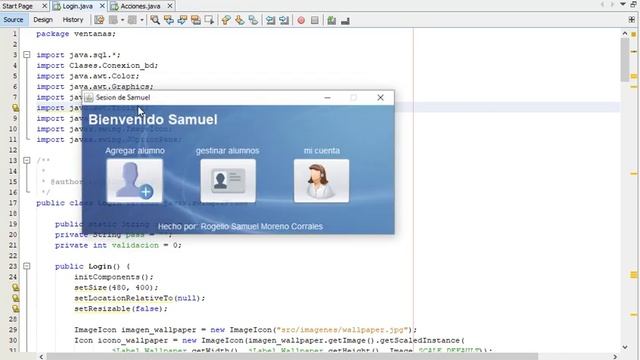Screen dimensions: 640x360
Task: Collapse the imports fold at line 3
Action: (27, 55)
